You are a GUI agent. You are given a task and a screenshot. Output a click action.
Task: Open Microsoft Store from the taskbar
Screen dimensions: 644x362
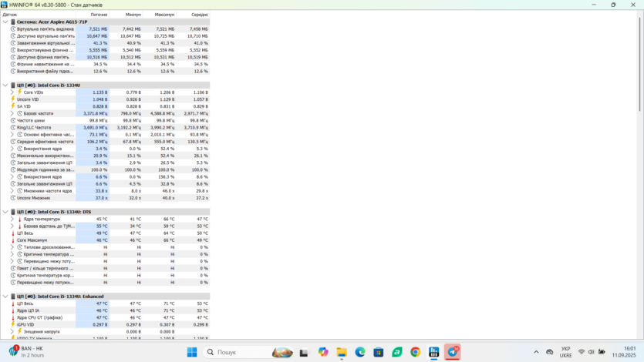(x=379, y=352)
